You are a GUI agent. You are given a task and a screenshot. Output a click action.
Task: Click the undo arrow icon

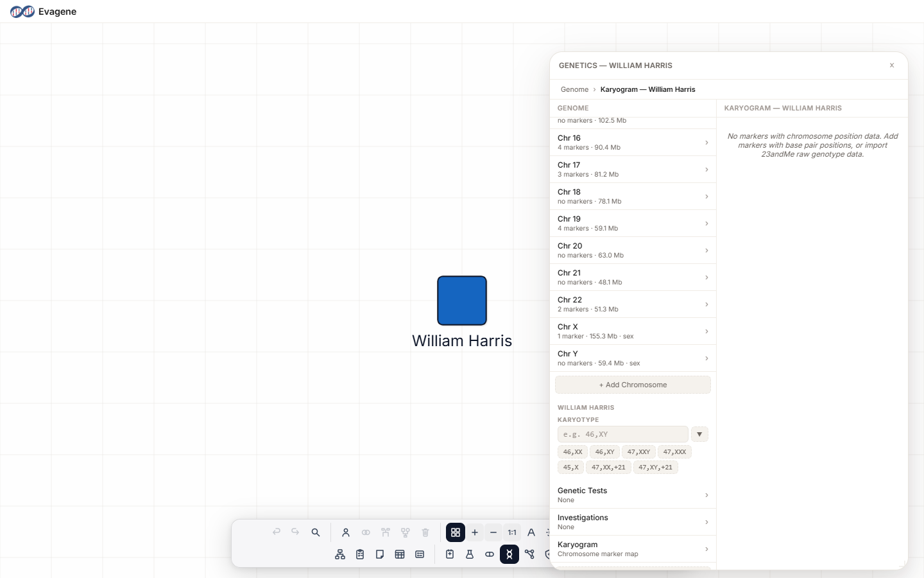pyautogui.click(x=277, y=532)
